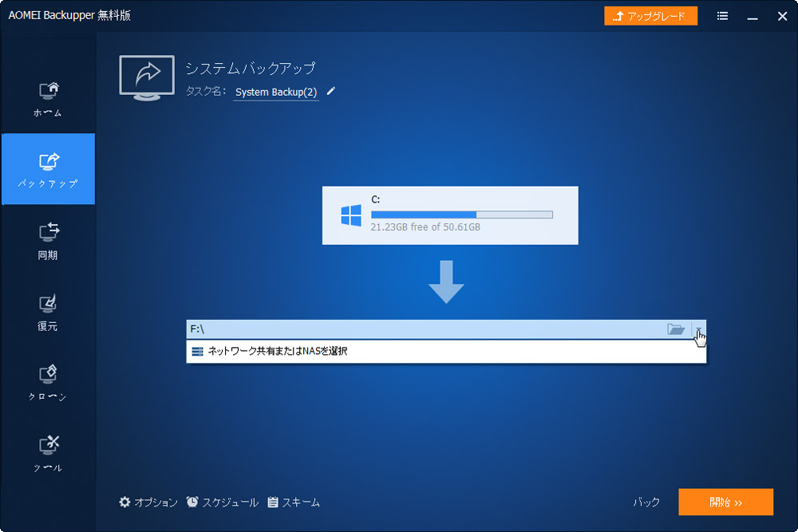Screen dimensions: 798x532
Task: Open the スケジュール clock settings
Action: pos(224,502)
